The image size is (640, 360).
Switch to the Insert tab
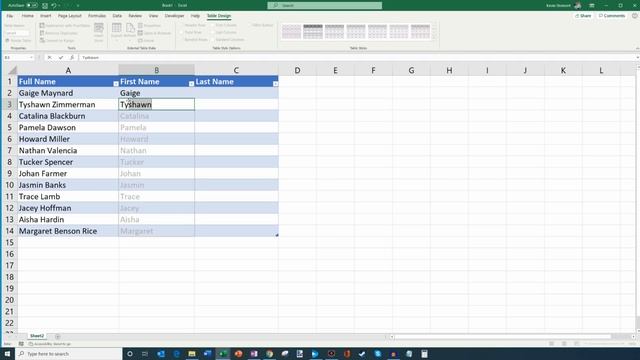(46, 16)
